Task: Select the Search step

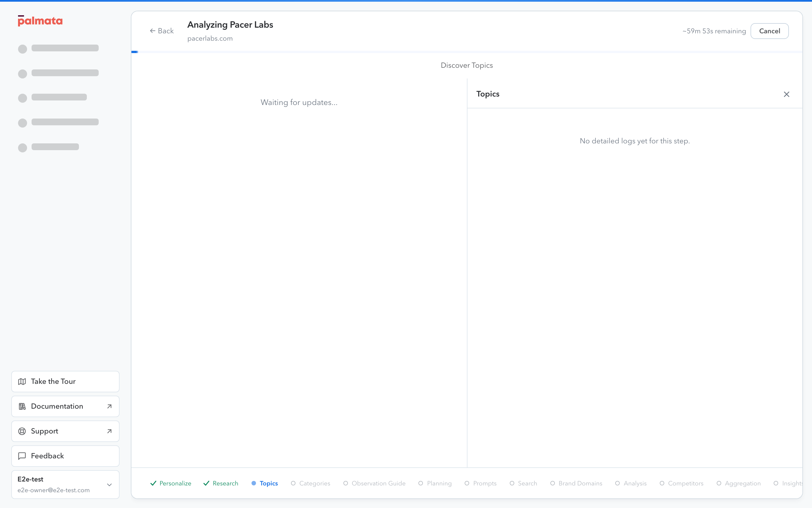Action: (524, 483)
